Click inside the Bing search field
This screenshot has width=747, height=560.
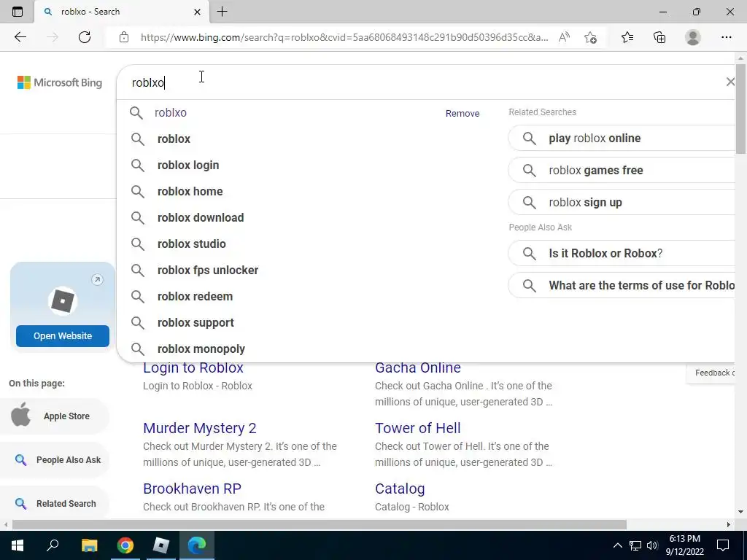(419, 82)
